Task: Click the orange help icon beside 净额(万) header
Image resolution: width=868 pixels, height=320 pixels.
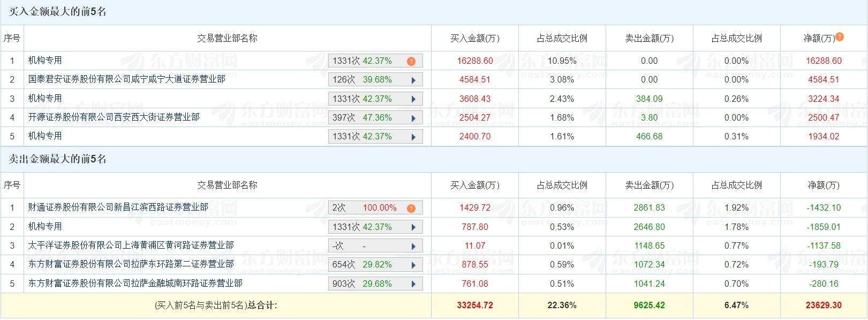Action: (x=840, y=37)
